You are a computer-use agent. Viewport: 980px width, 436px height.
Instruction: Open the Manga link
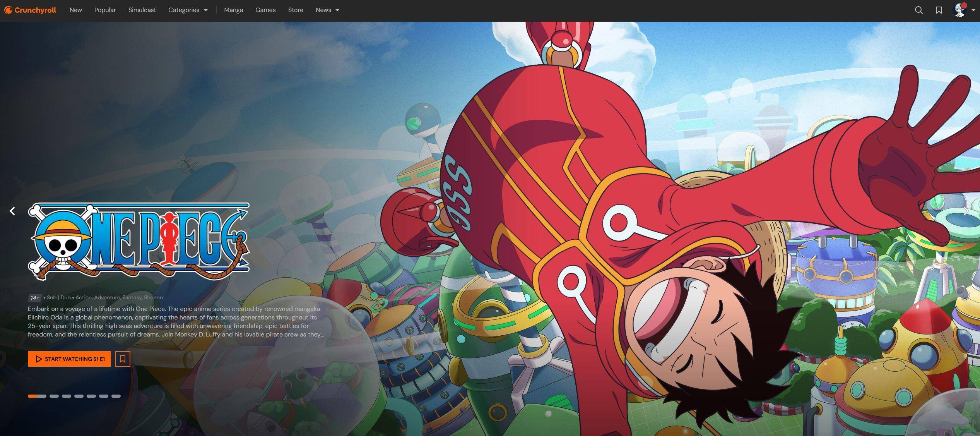point(233,10)
